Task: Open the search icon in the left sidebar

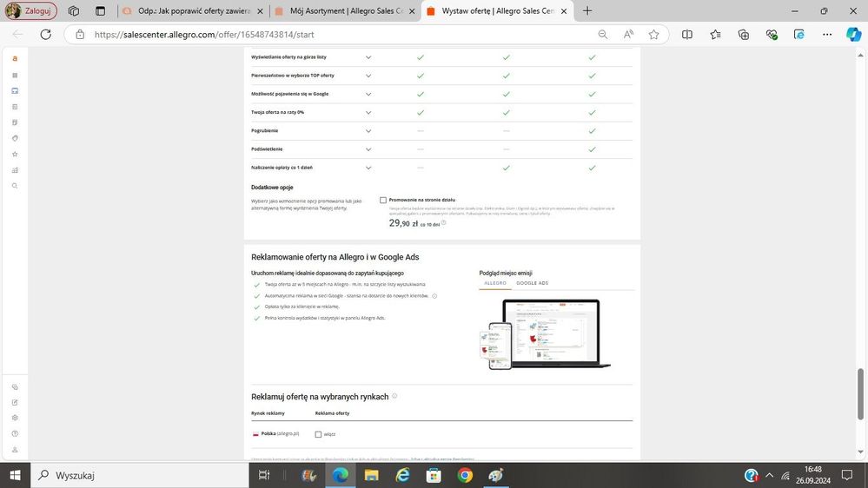Action: click(15, 186)
